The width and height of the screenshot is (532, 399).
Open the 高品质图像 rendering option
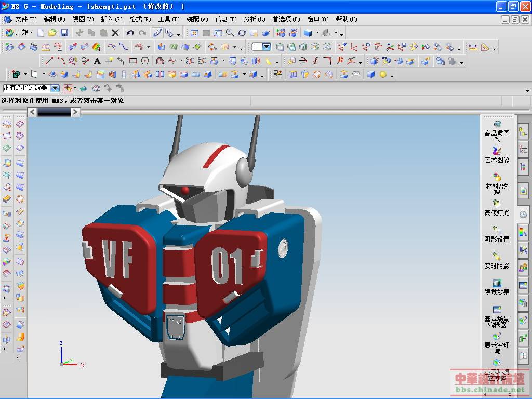point(497,131)
